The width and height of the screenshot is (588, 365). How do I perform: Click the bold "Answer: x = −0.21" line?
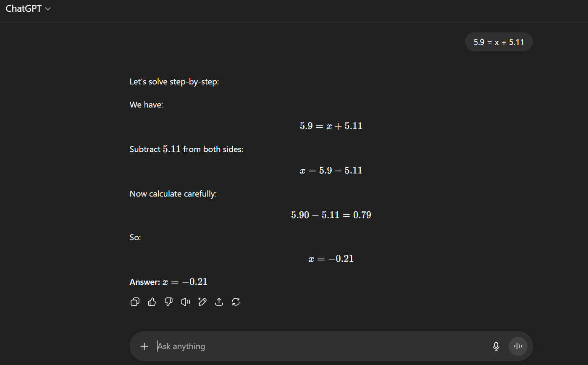click(x=168, y=282)
